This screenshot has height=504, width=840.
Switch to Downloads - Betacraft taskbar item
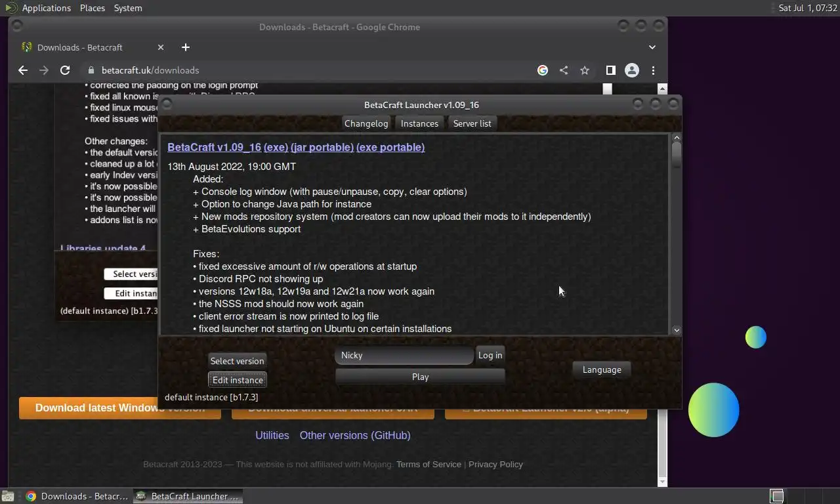tap(77, 496)
